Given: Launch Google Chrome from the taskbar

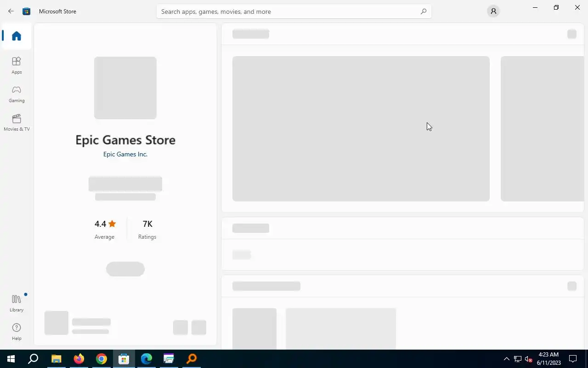Looking at the screenshot, I should (102, 359).
